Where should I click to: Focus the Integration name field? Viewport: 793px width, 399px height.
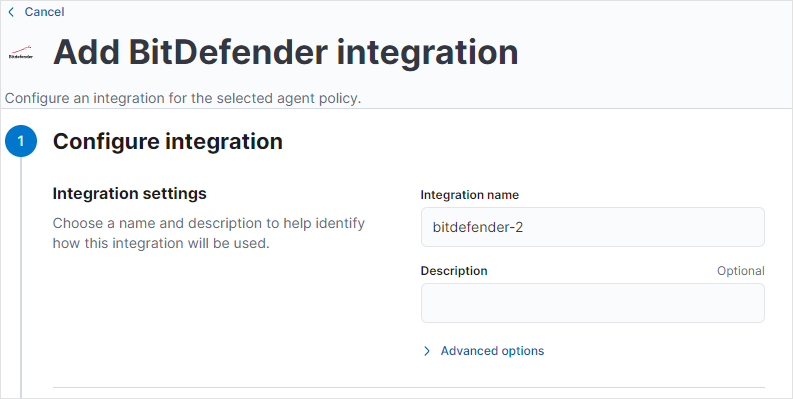tap(592, 227)
